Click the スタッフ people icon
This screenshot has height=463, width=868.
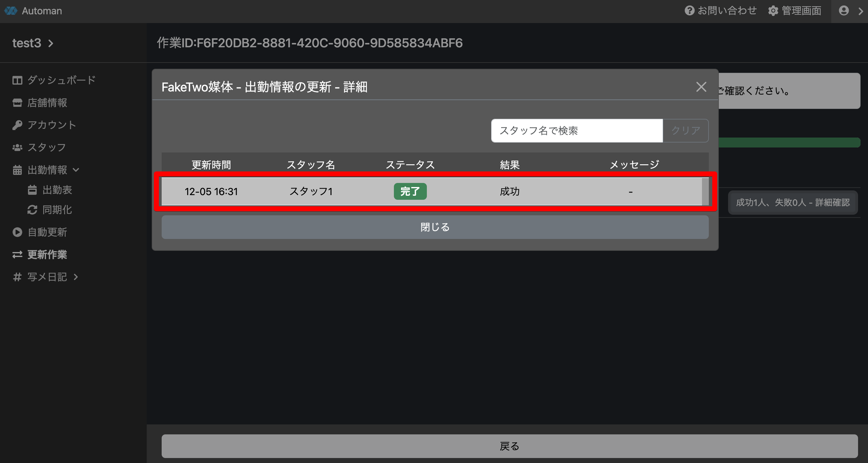[x=17, y=147]
